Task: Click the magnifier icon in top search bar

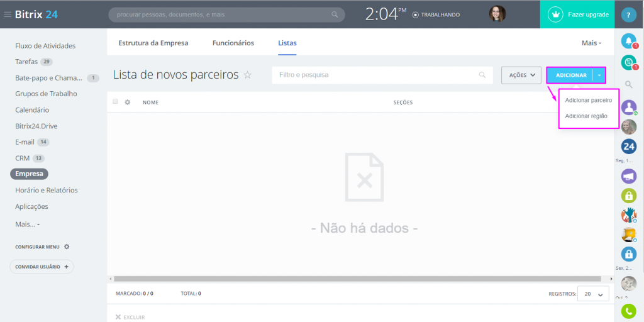Action: (x=335, y=15)
